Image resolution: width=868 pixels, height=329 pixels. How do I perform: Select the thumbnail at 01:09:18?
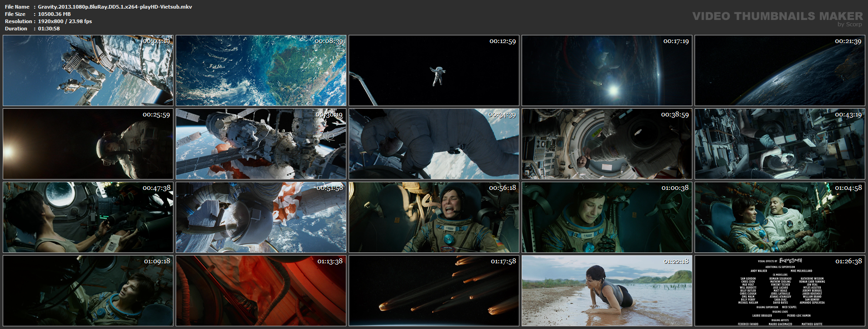(88, 291)
